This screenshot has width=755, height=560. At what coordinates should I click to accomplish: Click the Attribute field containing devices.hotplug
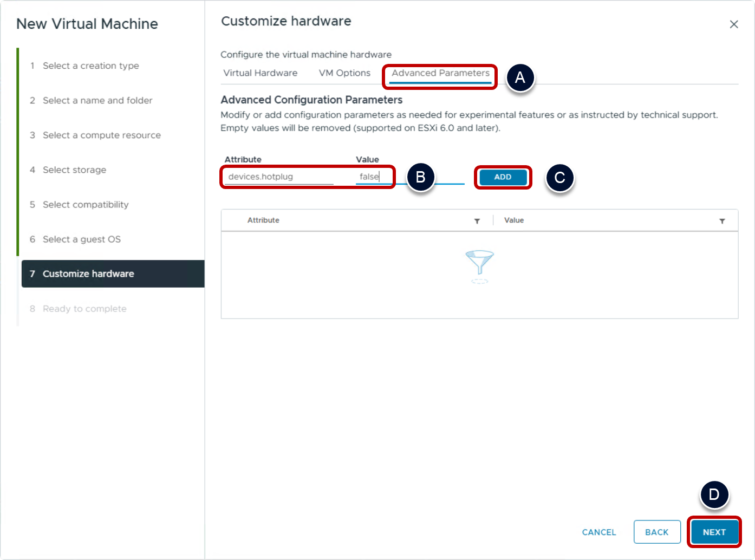pos(279,177)
